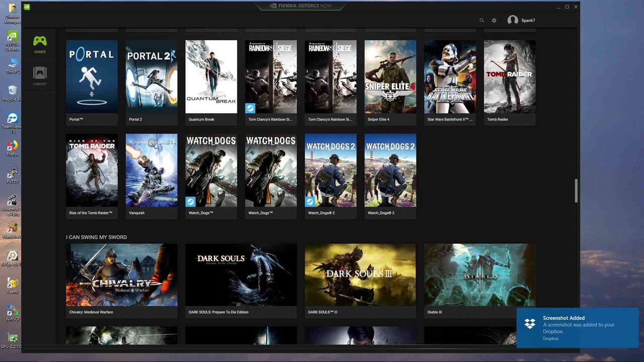
Task: Open the Library icon in sidebar
Action: tap(40, 73)
